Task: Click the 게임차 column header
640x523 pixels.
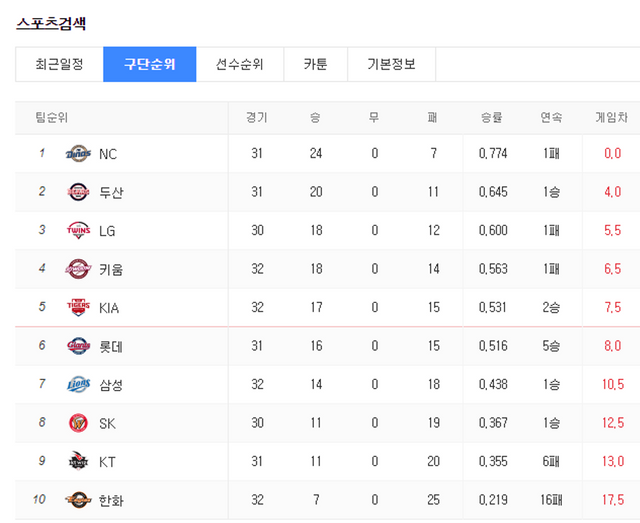Action: pyautogui.click(x=611, y=118)
